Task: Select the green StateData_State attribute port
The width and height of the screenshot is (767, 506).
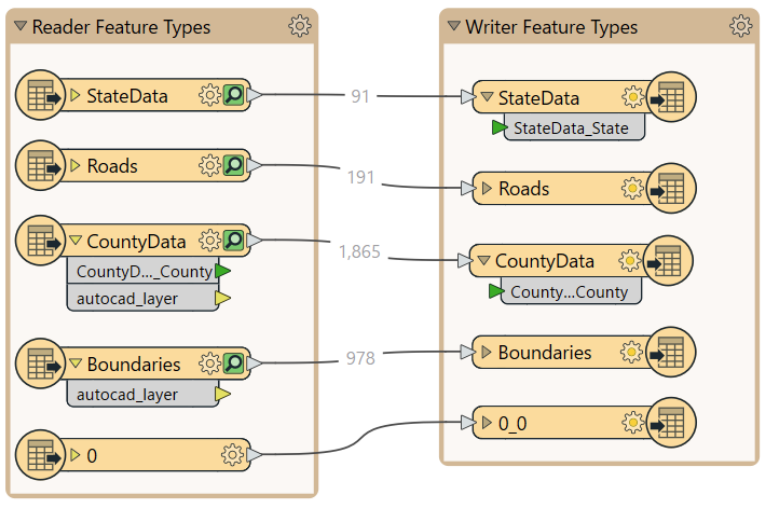Action: tap(499, 128)
